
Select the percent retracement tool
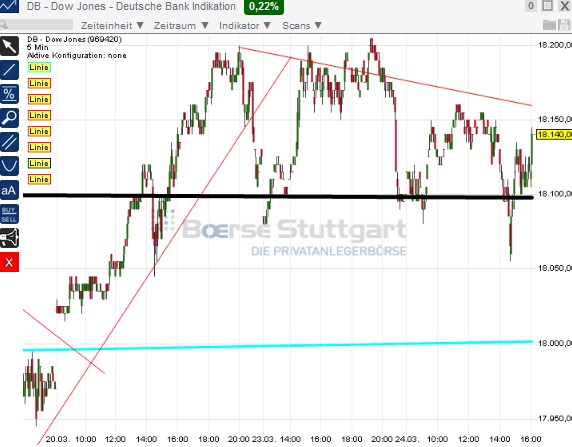click(x=9, y=94)
